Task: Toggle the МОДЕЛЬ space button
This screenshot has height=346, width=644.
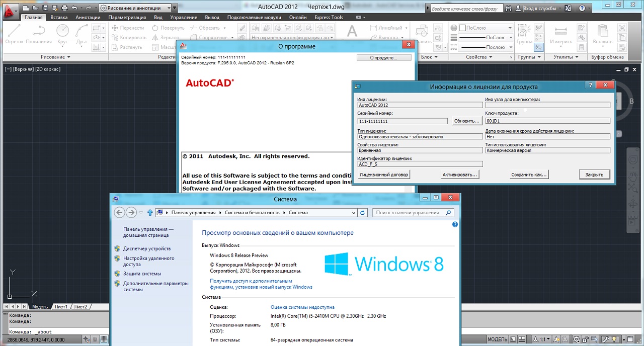Action: (498, 339)
